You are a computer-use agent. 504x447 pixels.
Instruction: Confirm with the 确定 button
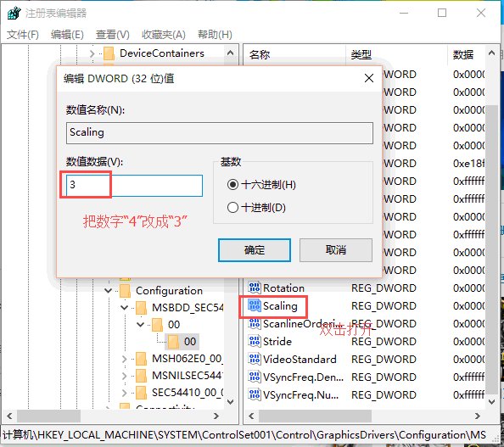point(255,250)
